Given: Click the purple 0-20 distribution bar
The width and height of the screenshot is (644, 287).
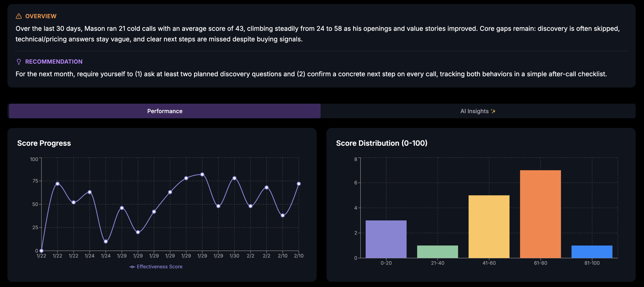Looking at the screenshot, I should (386, 239).
